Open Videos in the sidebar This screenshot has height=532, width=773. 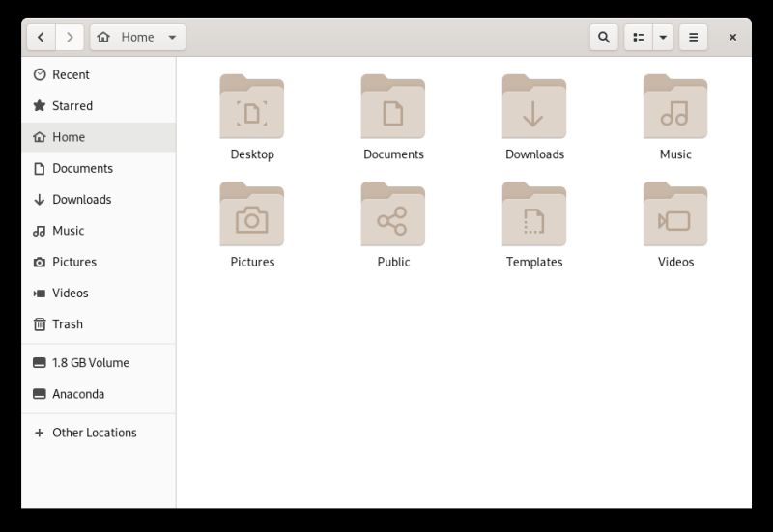pyautogui.click(x=99, y=294)
